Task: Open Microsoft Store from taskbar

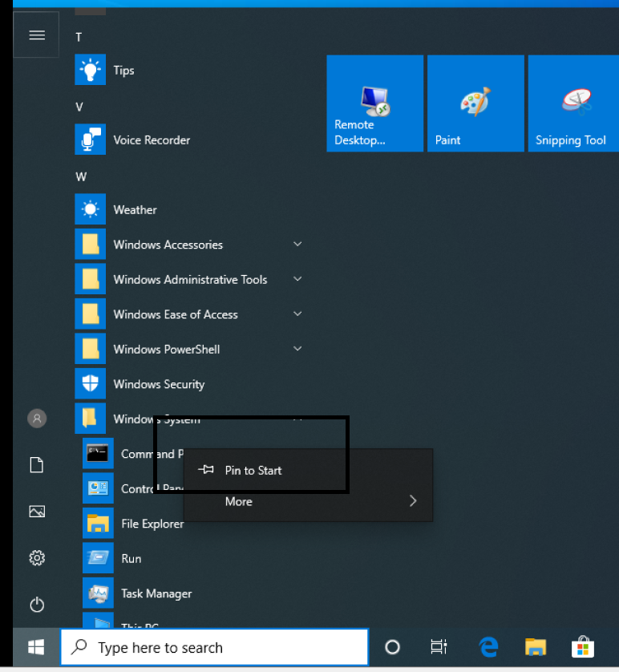Action: click(x=583, y=647)
